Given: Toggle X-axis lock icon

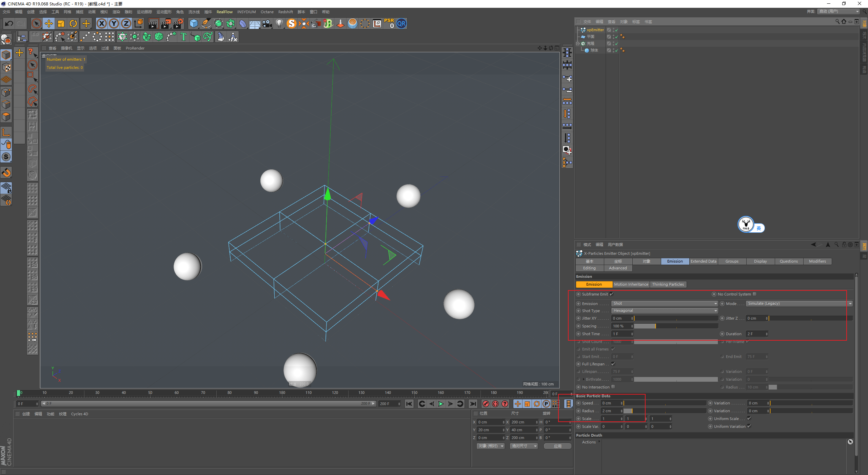Looking at the screenshot, I should (101, 23).
